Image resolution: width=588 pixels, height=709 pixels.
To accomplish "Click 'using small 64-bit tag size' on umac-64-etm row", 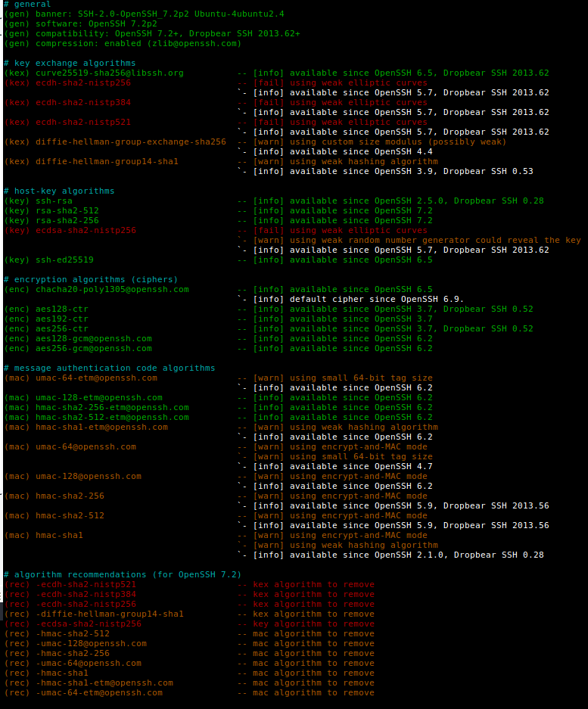I will pyautogui.click(x=362, y=378).
